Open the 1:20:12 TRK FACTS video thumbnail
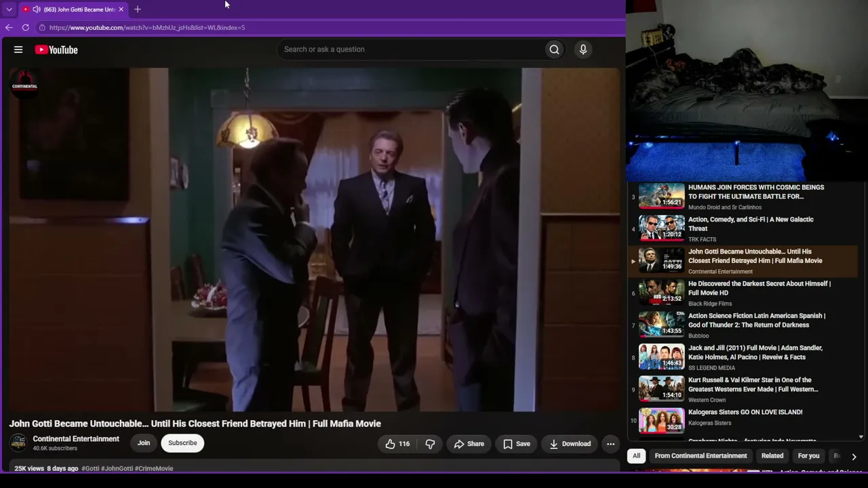The image size is (868, 488). 662,228
